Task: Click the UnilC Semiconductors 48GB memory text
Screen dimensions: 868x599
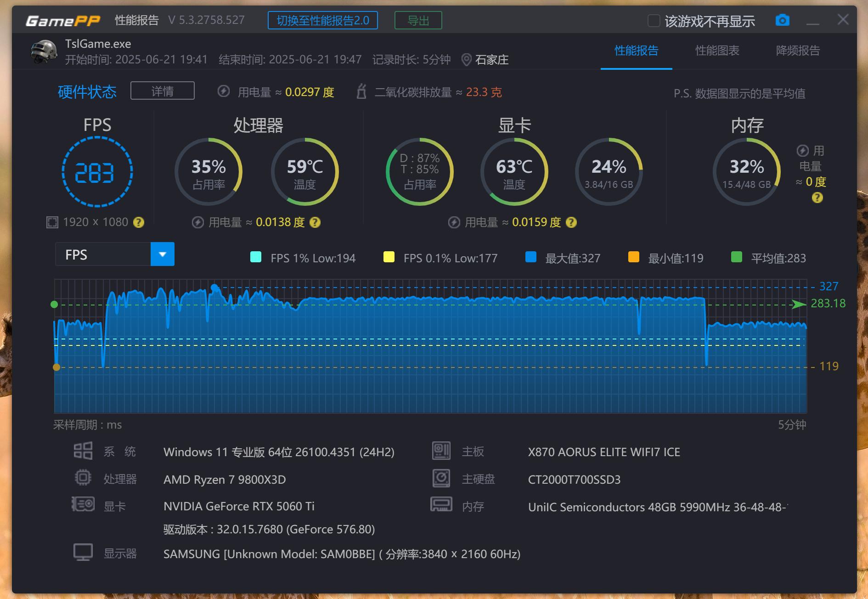Action: tap(658, 507)
